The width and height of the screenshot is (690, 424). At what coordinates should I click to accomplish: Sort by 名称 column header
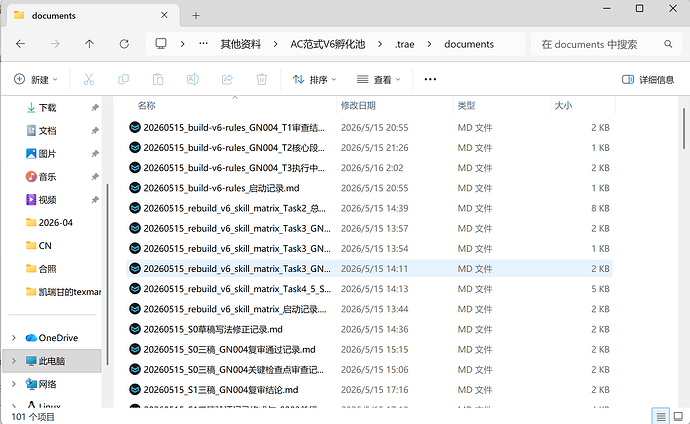[x=147, y=106]
